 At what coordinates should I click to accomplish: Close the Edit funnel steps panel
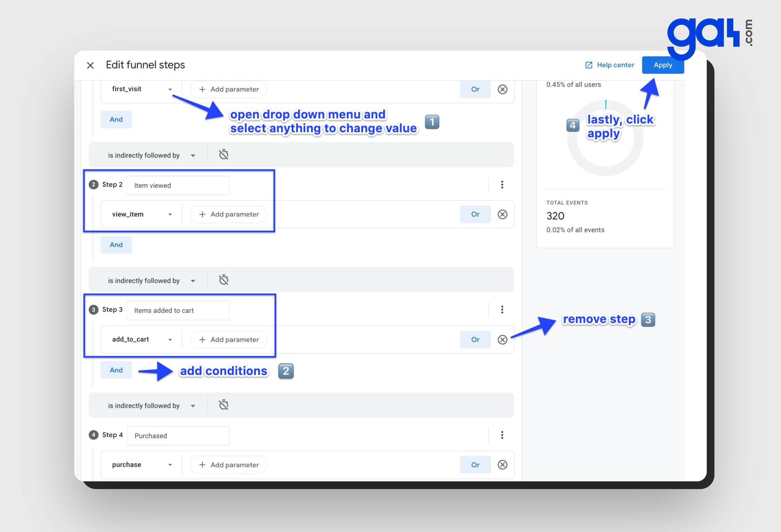90,65
